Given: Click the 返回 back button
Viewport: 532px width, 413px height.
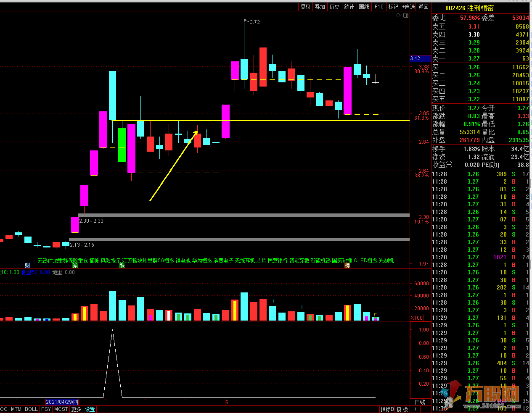Looking at the screenshot, I should click(423, 7).
